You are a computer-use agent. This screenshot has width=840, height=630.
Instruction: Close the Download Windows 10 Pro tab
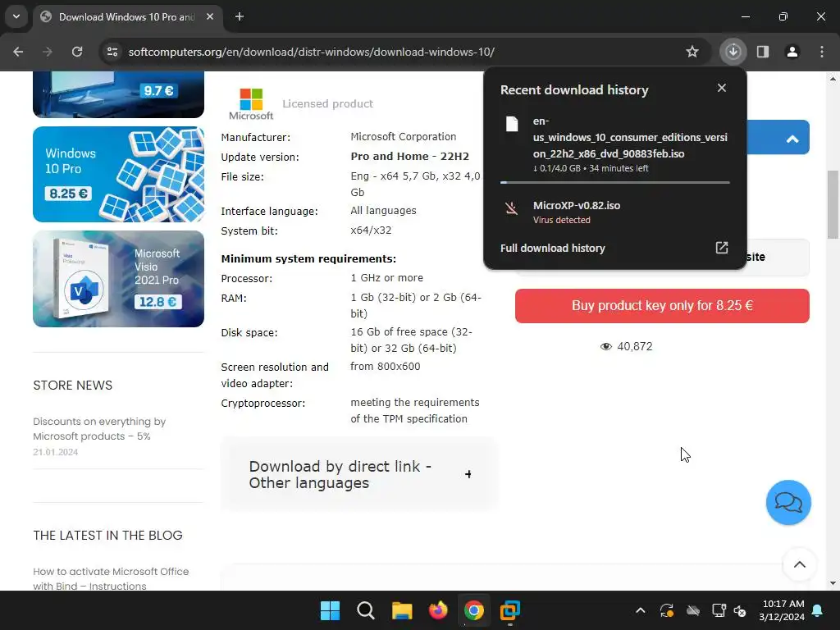click(210, 16)
